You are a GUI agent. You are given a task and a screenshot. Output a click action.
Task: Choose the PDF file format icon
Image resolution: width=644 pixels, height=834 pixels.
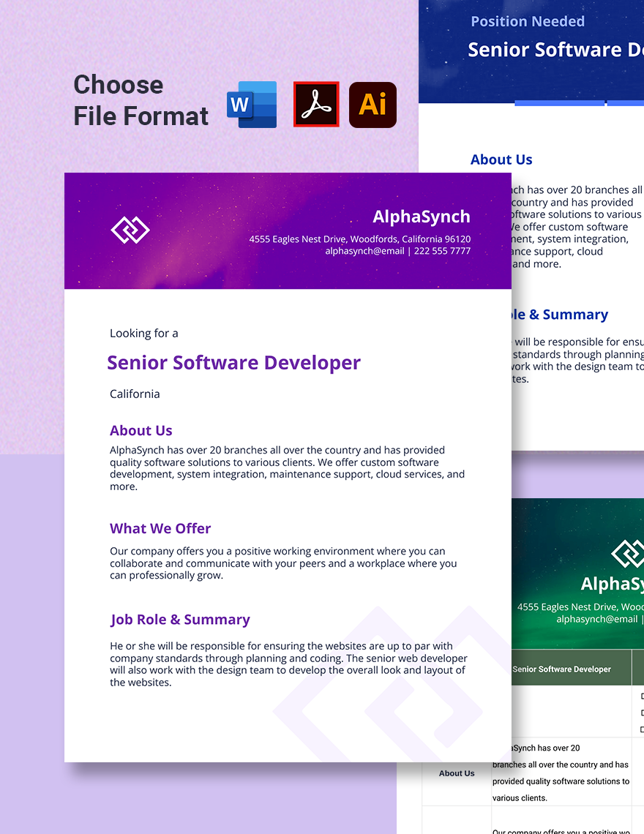point(316,105)
